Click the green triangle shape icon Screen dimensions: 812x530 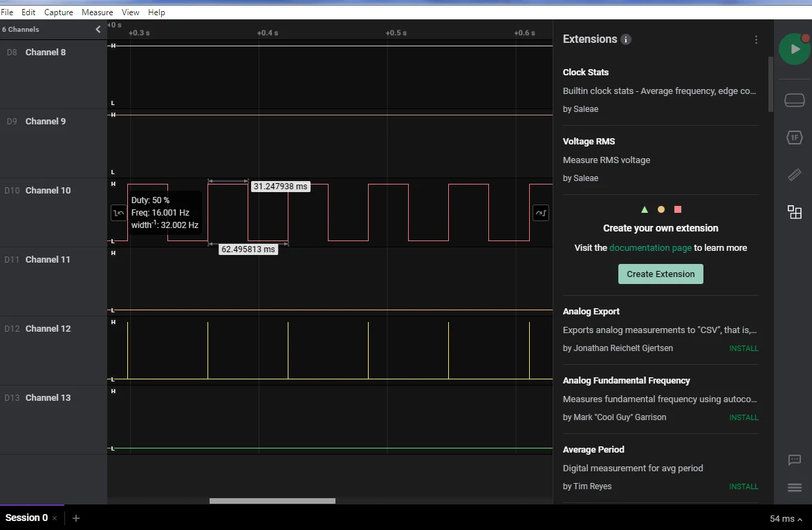pyautogui.click(x=644, y=209)
